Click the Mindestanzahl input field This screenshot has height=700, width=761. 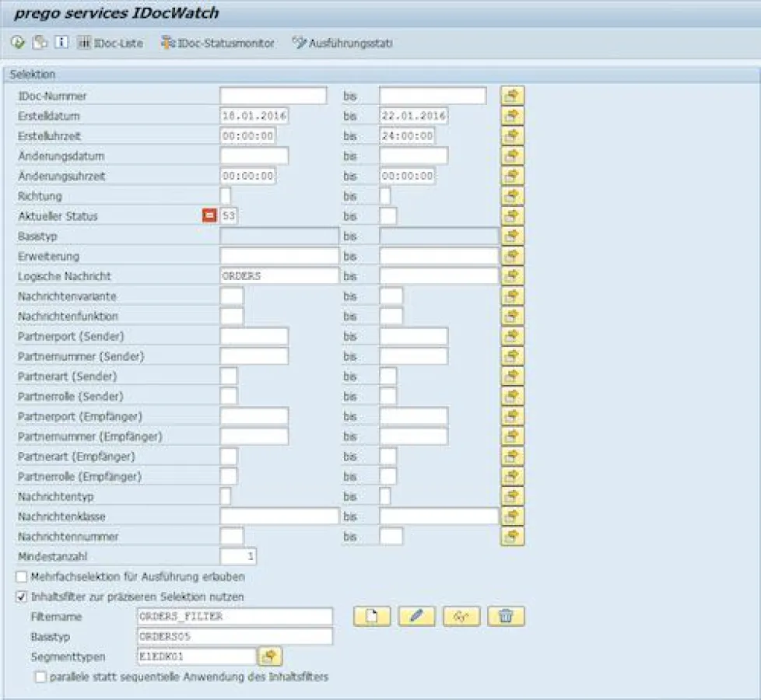238,557
